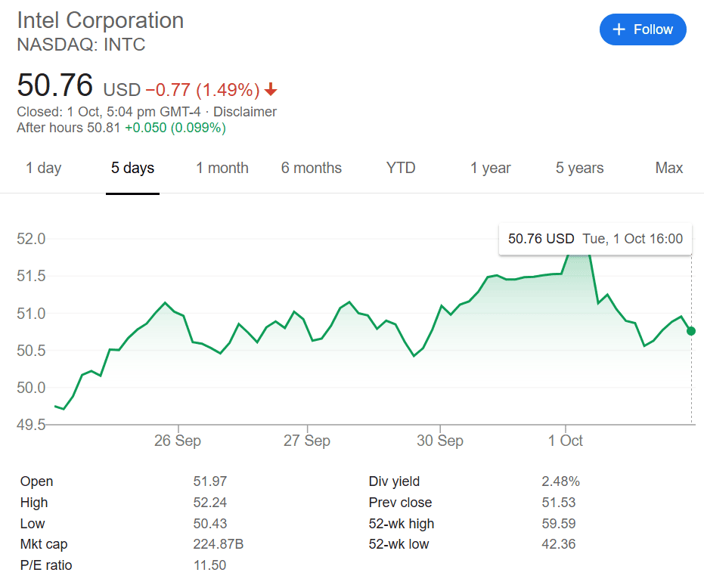This screenshot has width=704, height=588.
Task: Click the Mkt cap value 224.87B
Action: 218,544
